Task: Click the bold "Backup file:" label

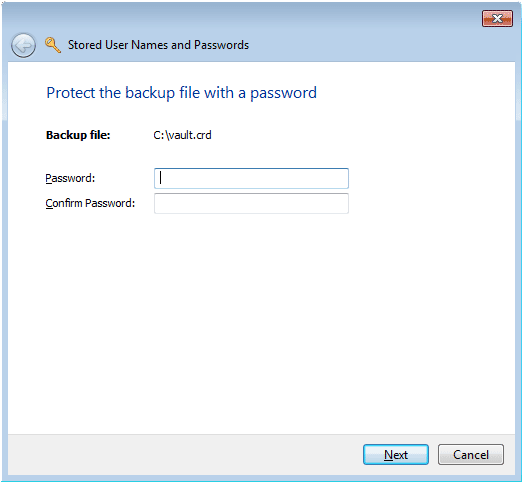Action: (x=78, y=135)
